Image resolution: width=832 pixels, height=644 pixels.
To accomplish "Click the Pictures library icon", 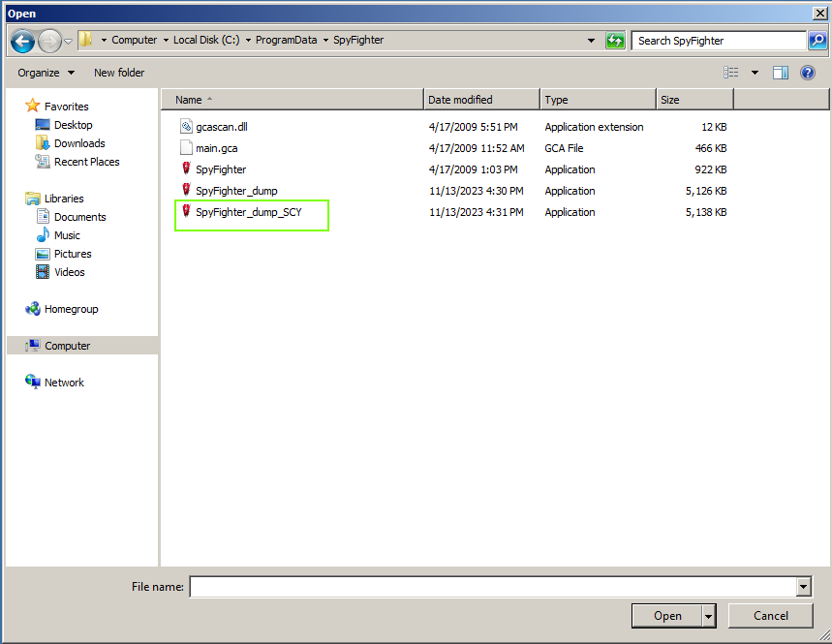I will click(x=43, y=254).
